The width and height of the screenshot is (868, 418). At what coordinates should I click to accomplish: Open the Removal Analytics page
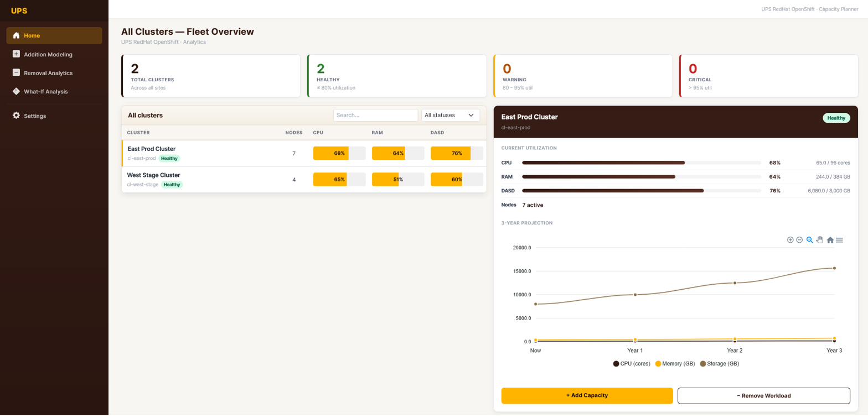54,72
